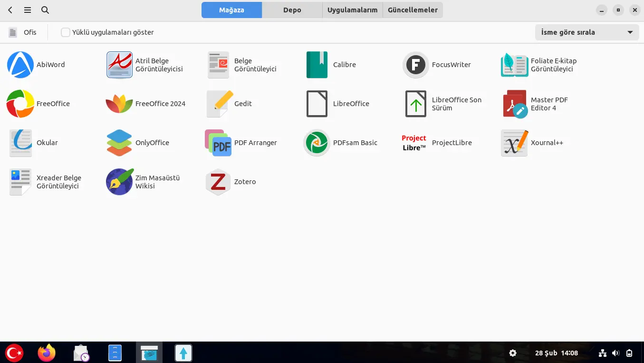
Task: Click the Gedit name label
Action: point(243,104)
